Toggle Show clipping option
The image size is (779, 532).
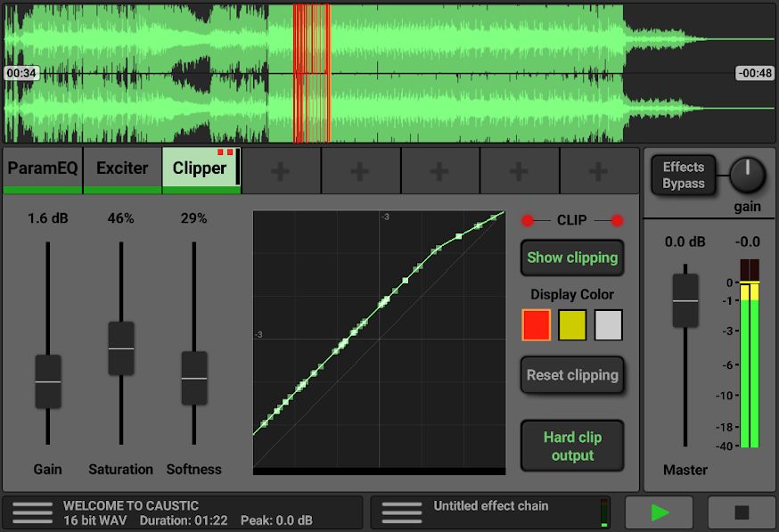point(572,258)
